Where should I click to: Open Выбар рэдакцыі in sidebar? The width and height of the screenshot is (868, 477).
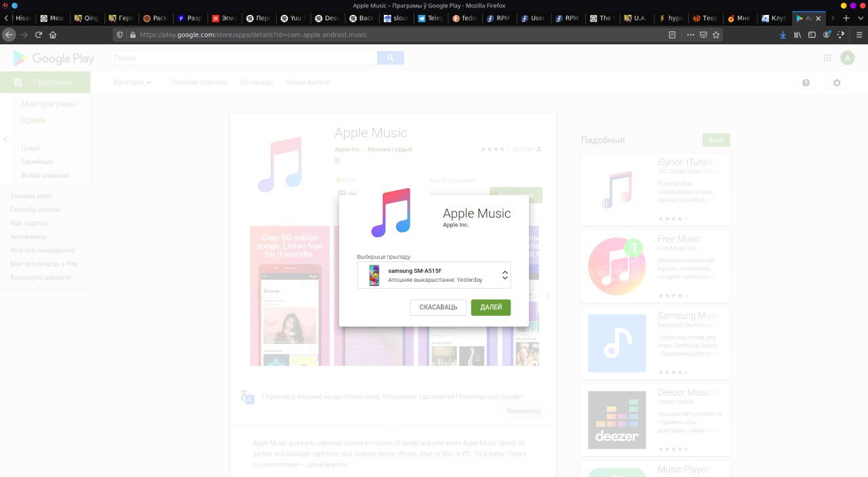[45, 175]
